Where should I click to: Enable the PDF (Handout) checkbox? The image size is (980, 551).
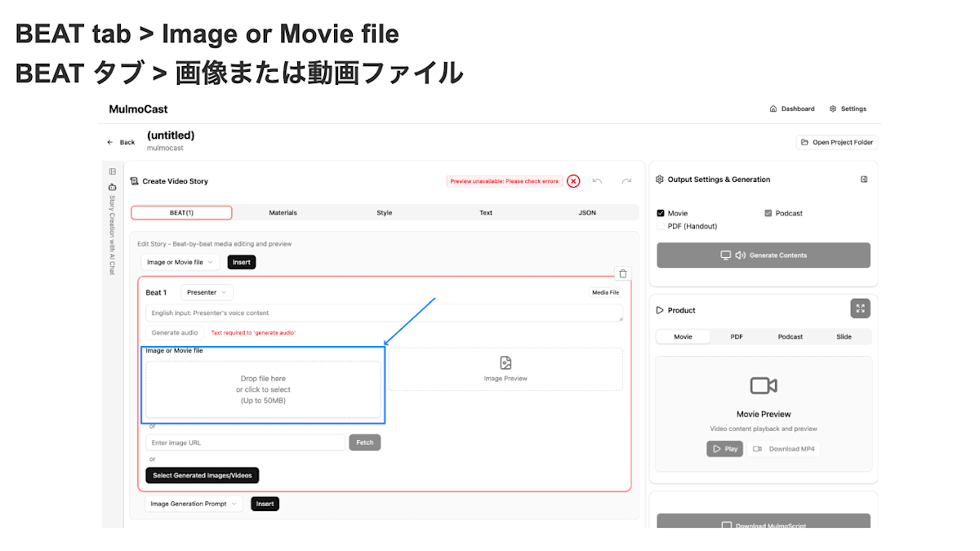click(x=660, y=225)
